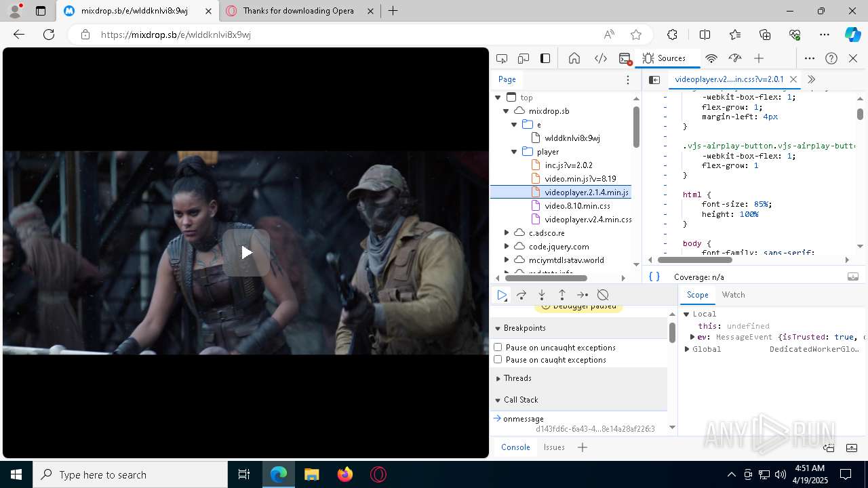Viewport: 868px width, 488px height.
Task: Click Step into next function call
Action: [x=542, y=295]
